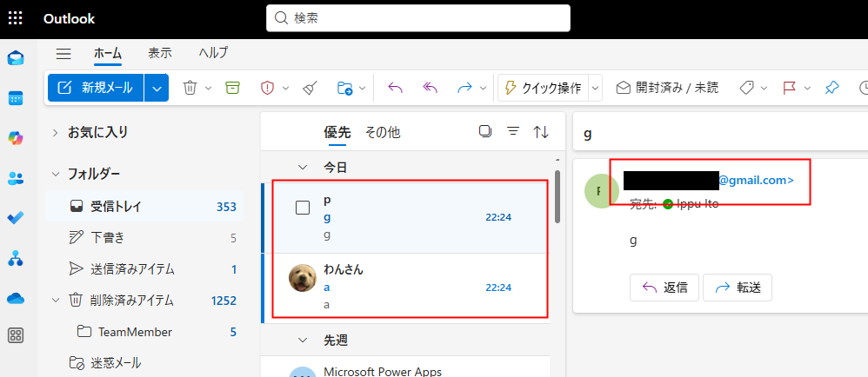Screen dimensions: 868x377
Task: Click the Reply arrow in toolbar
Action: click(395, 88)
